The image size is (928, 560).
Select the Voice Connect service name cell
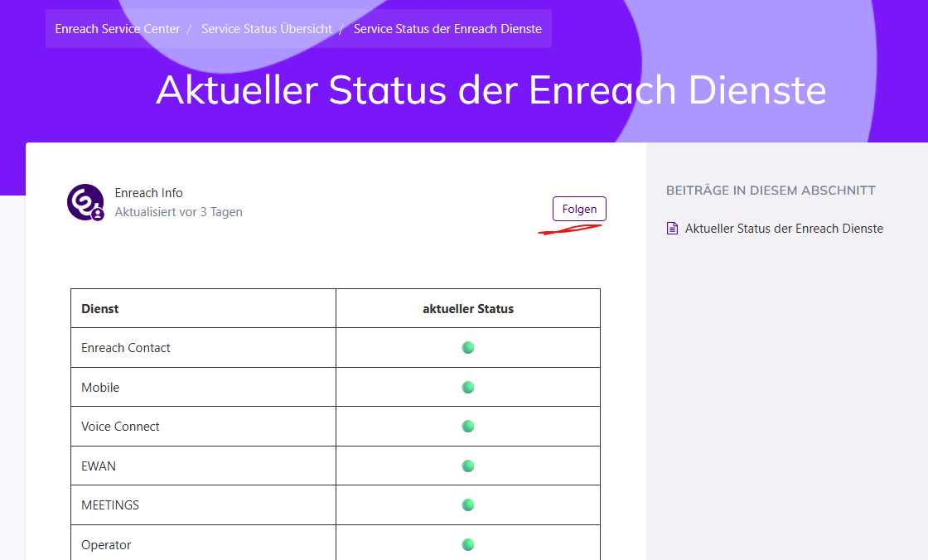coord(121,427)
